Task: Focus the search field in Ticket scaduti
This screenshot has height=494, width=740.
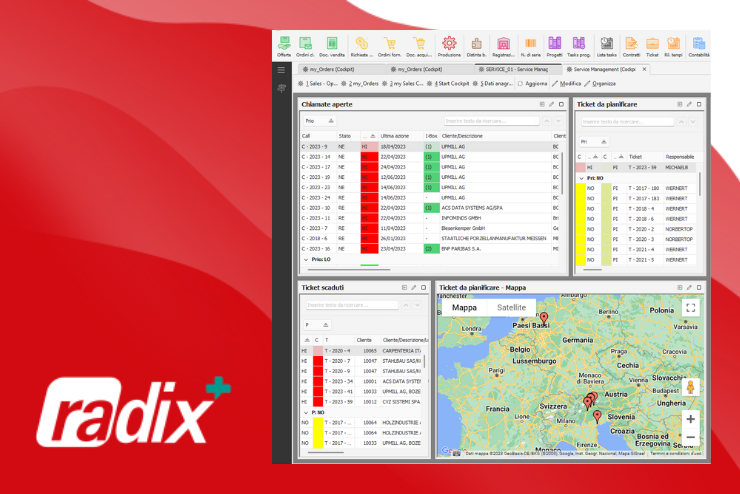Action: (352, 305)
